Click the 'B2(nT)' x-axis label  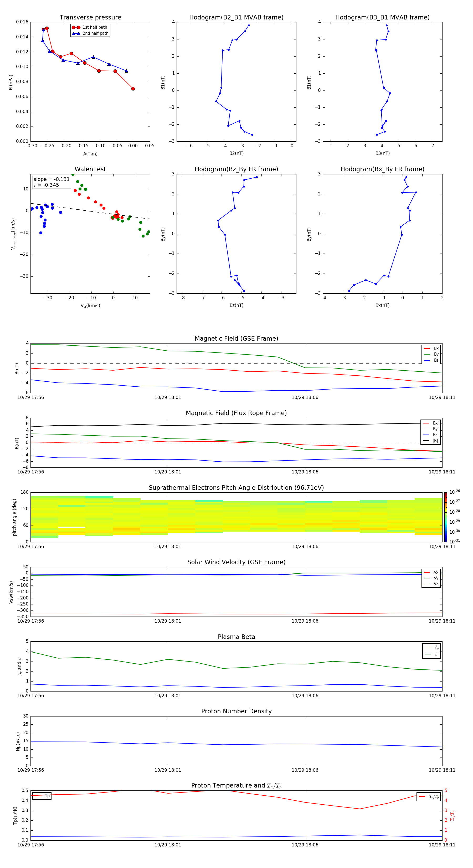point(236,153)
